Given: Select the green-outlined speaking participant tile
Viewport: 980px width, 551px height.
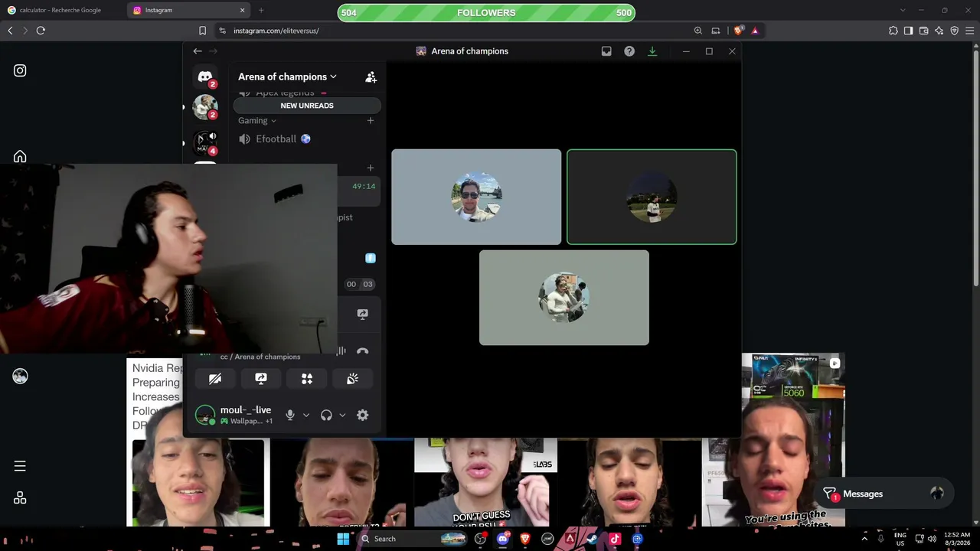Looking at the screenshot, I should (x=652, y=197).
